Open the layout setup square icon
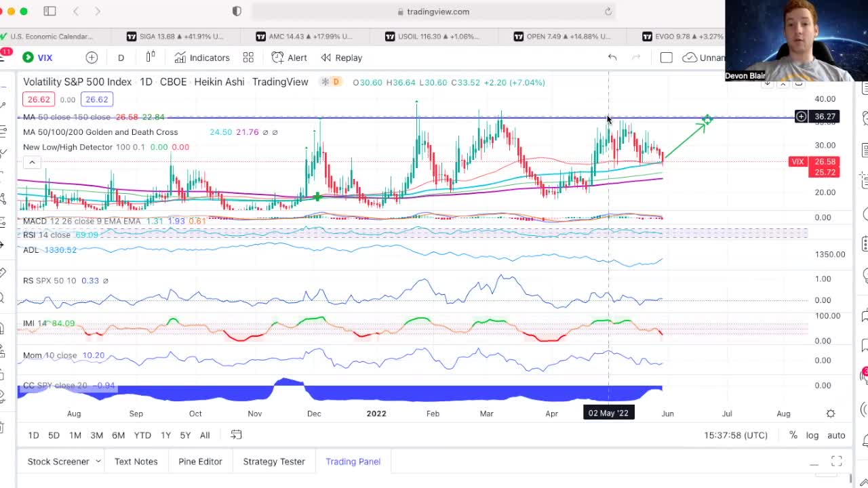Screen dimensions: 868x488 [666, 58]
